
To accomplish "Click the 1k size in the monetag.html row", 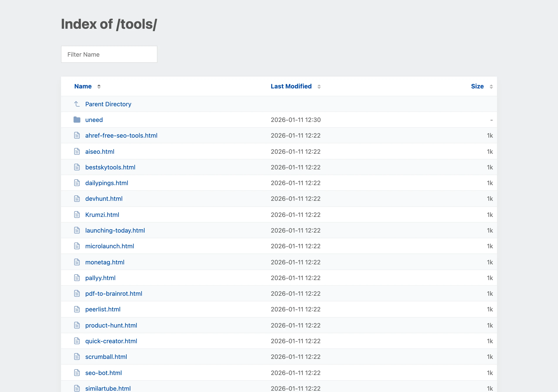I will [490, 262].
